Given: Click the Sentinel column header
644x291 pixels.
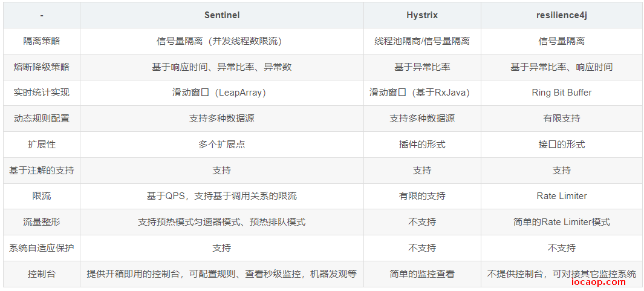Looking at the screenshot, I should [222, 15].
